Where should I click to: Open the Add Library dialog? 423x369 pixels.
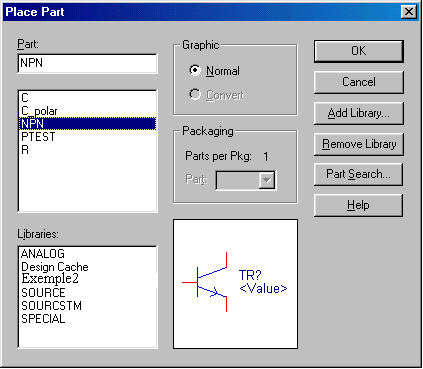click(359, 113)
